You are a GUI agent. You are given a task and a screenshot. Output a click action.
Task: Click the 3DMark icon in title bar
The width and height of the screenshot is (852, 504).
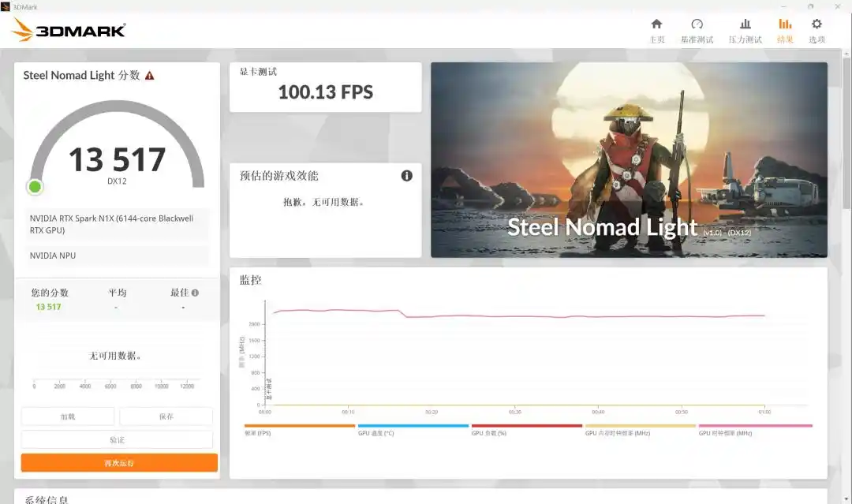tap(6, 6)
